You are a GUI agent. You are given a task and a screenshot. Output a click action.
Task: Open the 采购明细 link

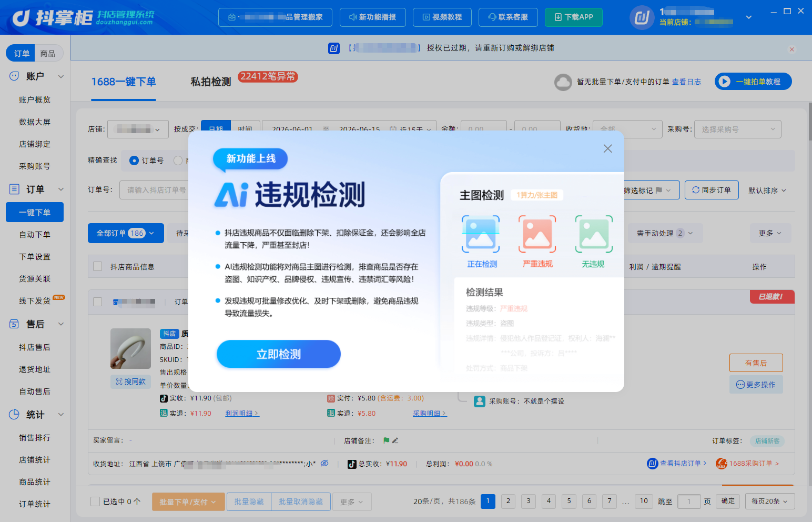(430, 414)
